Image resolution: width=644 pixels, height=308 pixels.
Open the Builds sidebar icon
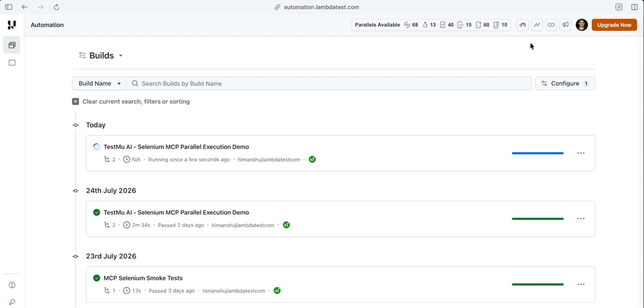[x=12, y=45]
